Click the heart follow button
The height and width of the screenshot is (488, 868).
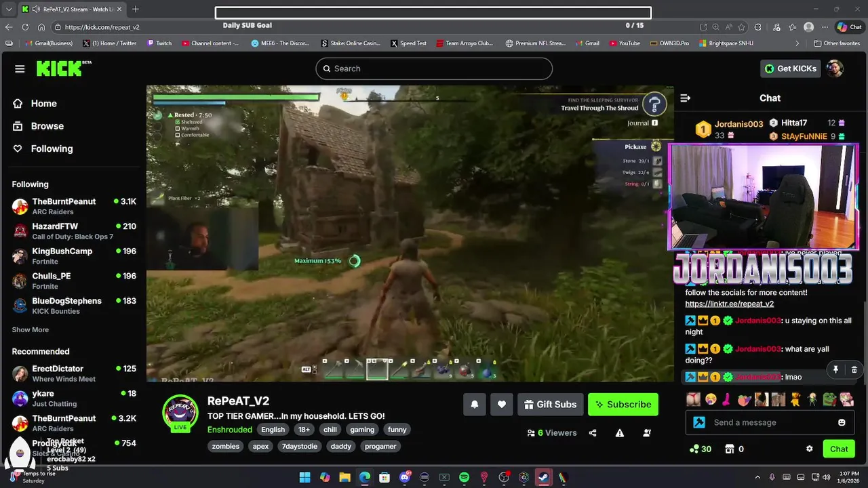point(501,405)
